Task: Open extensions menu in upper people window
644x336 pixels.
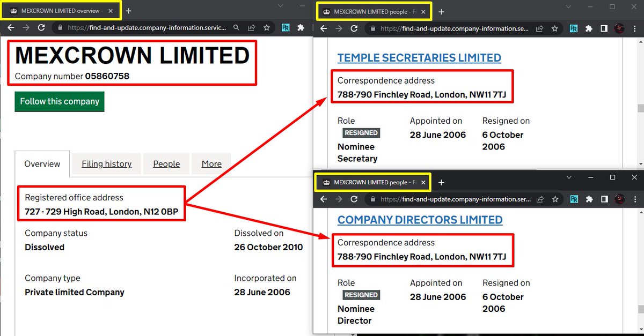Action: coord(589,28)
